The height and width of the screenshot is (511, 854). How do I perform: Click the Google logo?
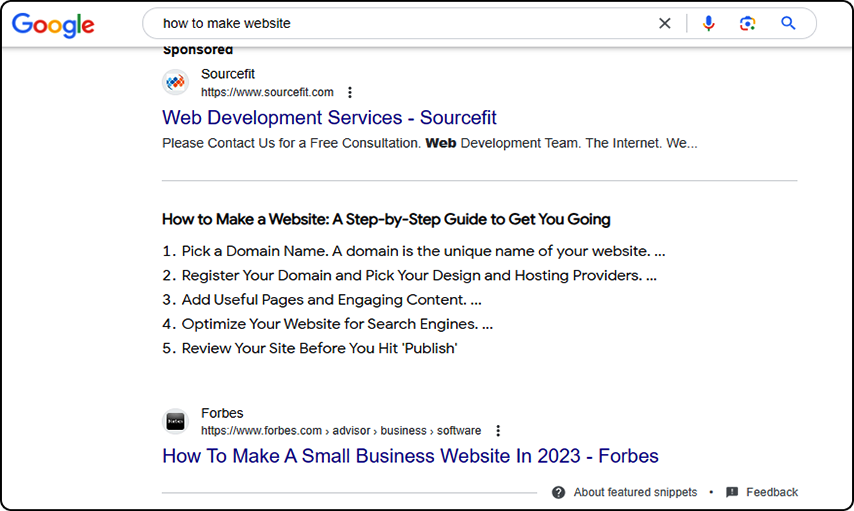53,25
